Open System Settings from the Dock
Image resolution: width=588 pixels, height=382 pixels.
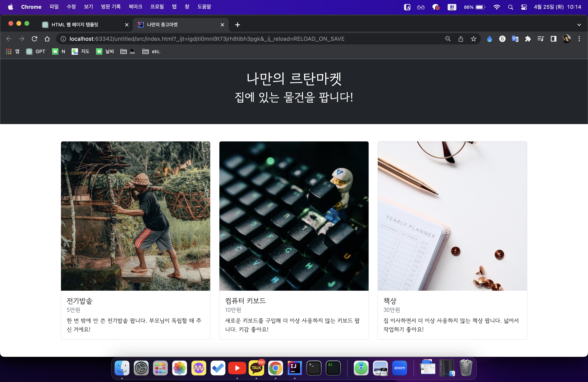coord(141,368)
